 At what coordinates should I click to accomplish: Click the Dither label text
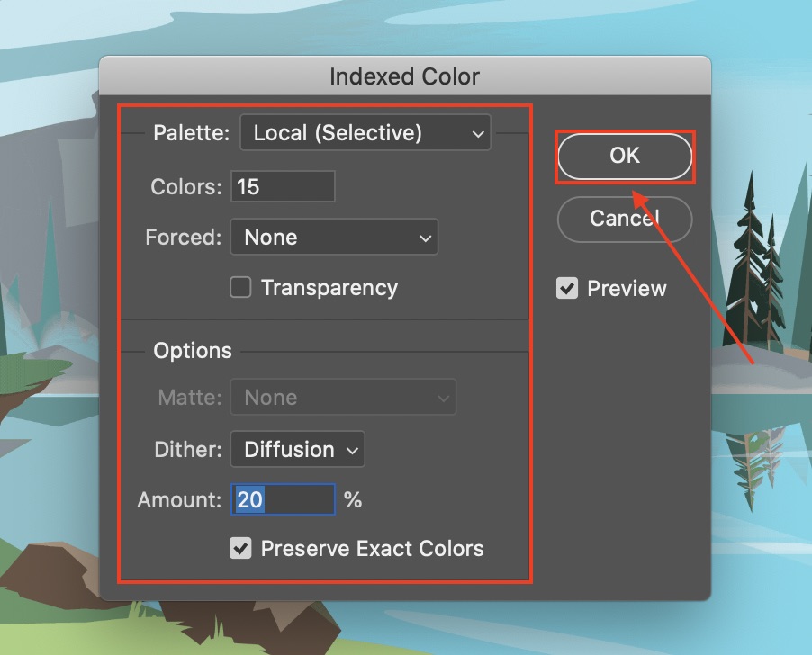(188, 450)
